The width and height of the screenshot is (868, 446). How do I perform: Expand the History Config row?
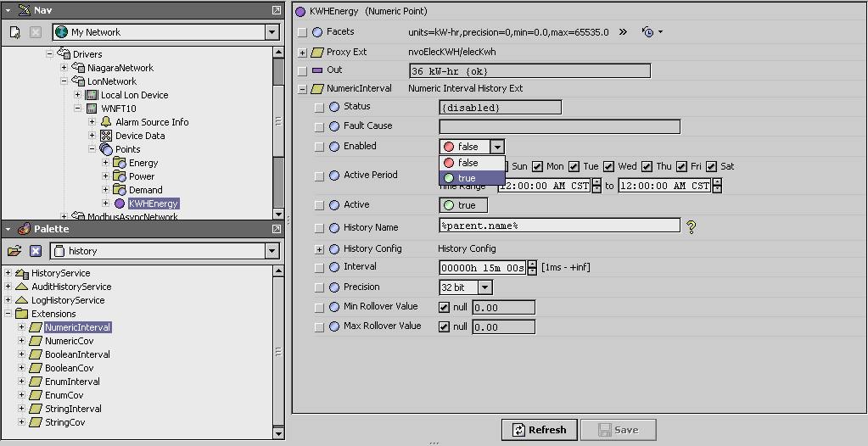[320, 249]
